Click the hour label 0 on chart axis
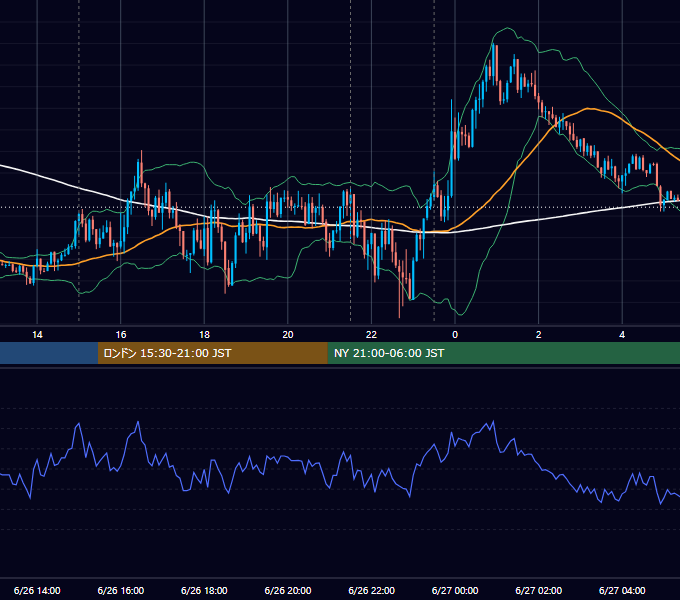This screenshot has width=680, height=600. tap(455, 334)
